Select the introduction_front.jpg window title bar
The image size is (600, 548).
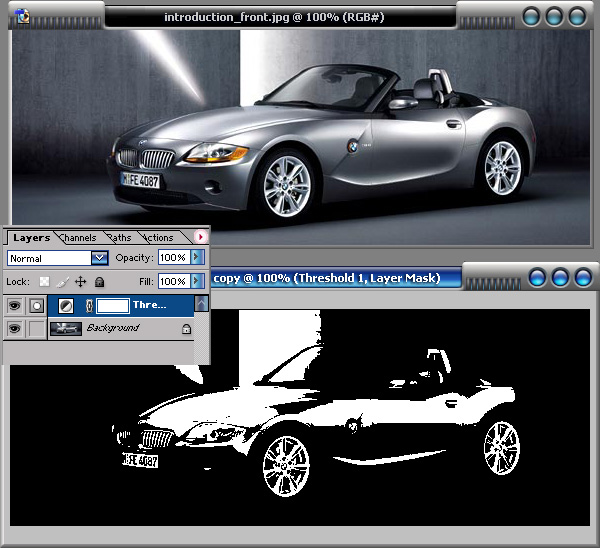[280, 17]
